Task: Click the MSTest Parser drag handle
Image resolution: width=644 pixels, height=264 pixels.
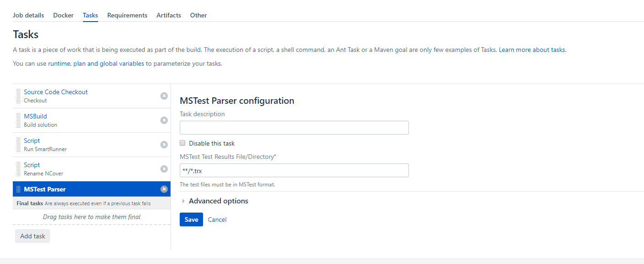Action: click(x=18, y=189)
